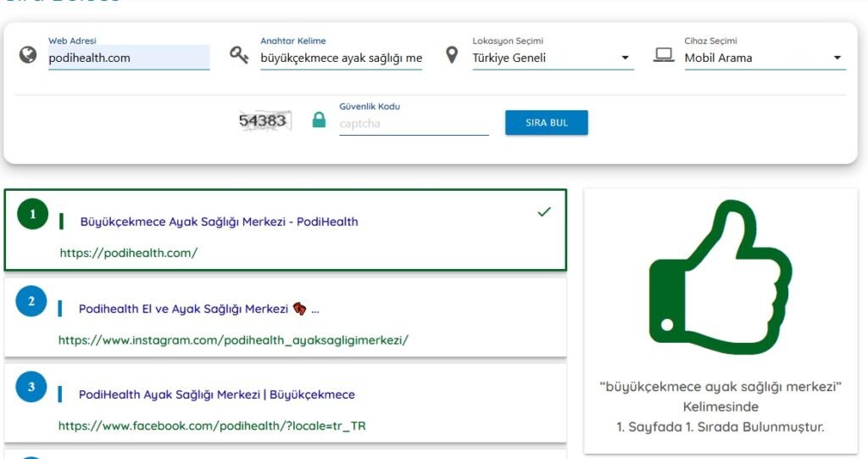Open the Cihaz Seçimi dropdown
This screenshot has height=459, width=868.
[765, 59]
